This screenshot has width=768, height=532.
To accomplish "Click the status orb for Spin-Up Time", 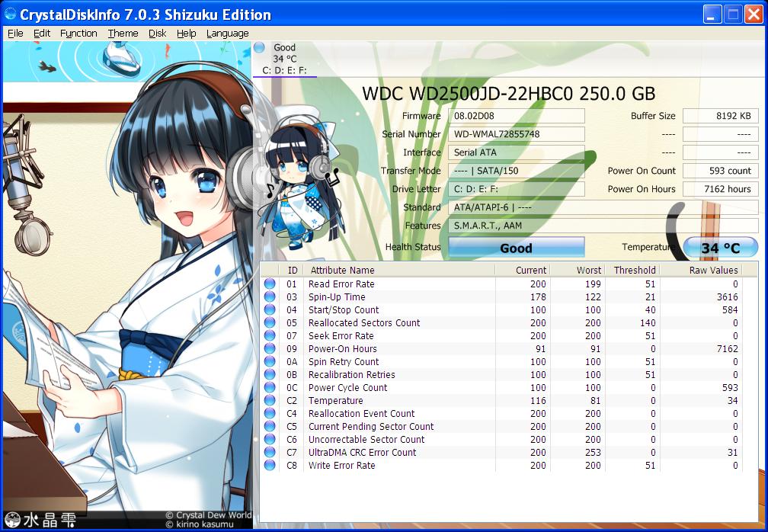I will 270,296.
